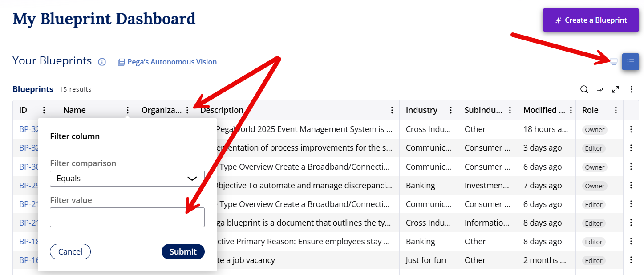The image size is (644, 275).
Task: Open the Description column options menu
Action: click(392, 110)
